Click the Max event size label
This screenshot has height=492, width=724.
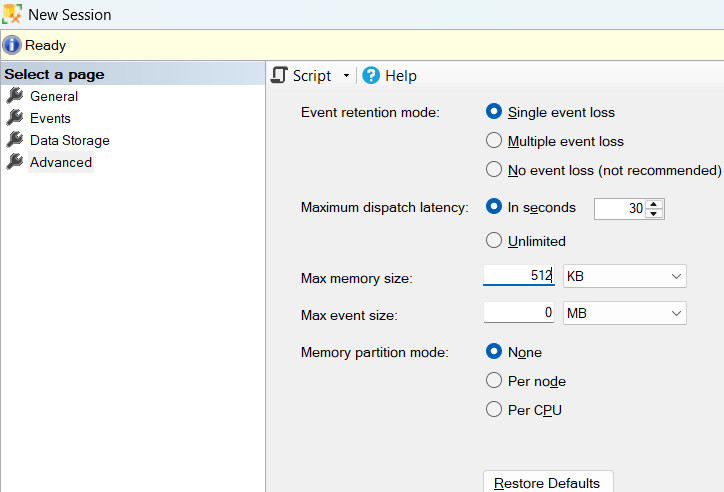coord(349,315)
